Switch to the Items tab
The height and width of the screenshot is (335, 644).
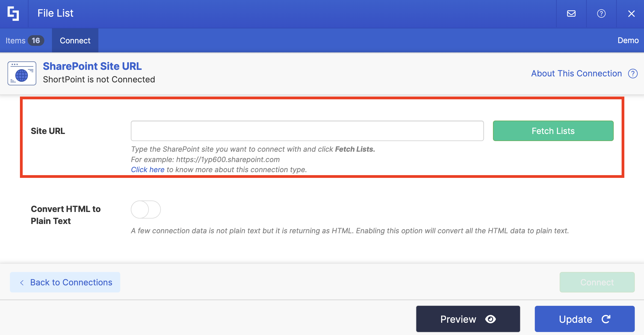[x=16, y=41]
